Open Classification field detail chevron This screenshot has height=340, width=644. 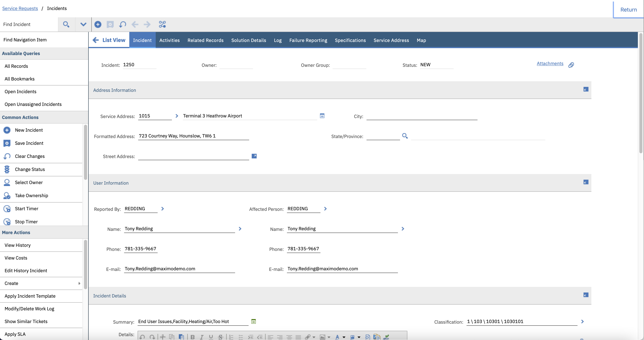tap(582, 322)
